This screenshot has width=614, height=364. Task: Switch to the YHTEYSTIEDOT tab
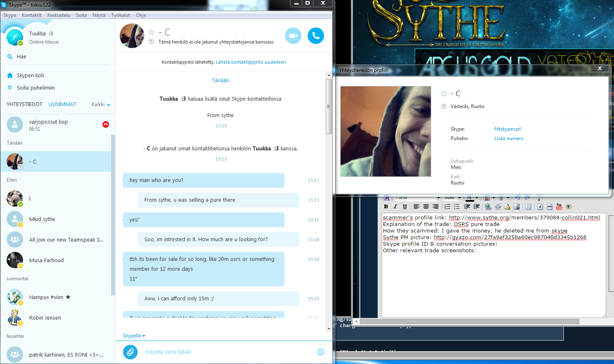click(x=24, y=104)
